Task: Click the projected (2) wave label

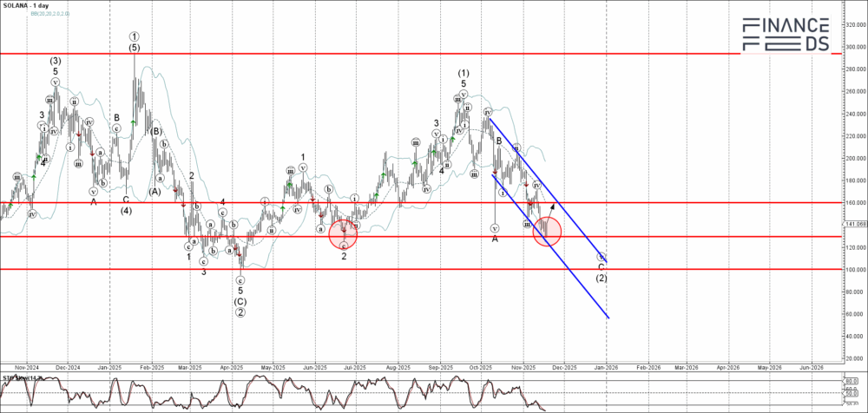Action: [x=602, y=278]
